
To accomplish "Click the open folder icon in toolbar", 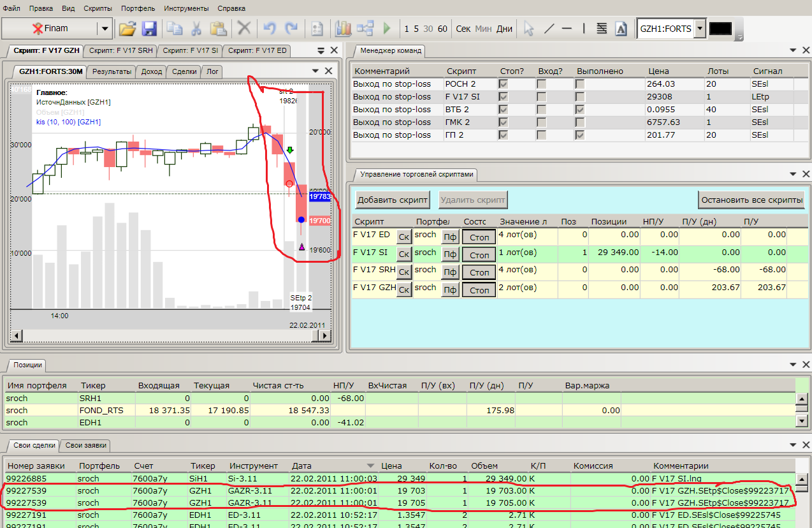I will [128, 29].
